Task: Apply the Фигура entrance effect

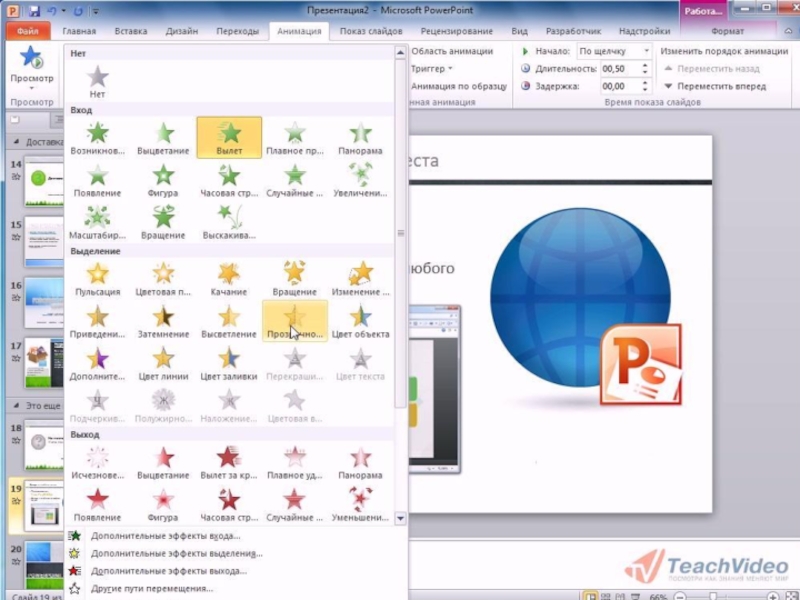Action: pos(163,180)
